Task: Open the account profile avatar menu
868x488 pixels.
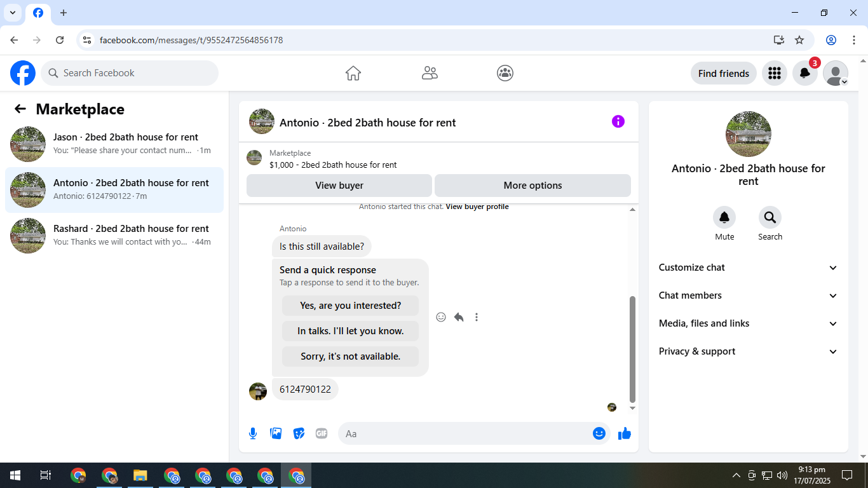Action: pyautogui.click(x=835, y=73)
